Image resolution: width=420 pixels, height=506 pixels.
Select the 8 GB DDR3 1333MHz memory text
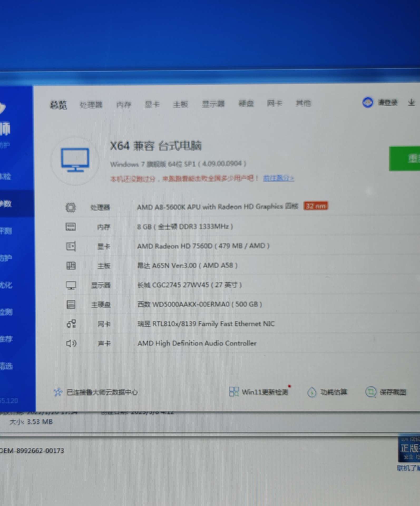(185, 226)
